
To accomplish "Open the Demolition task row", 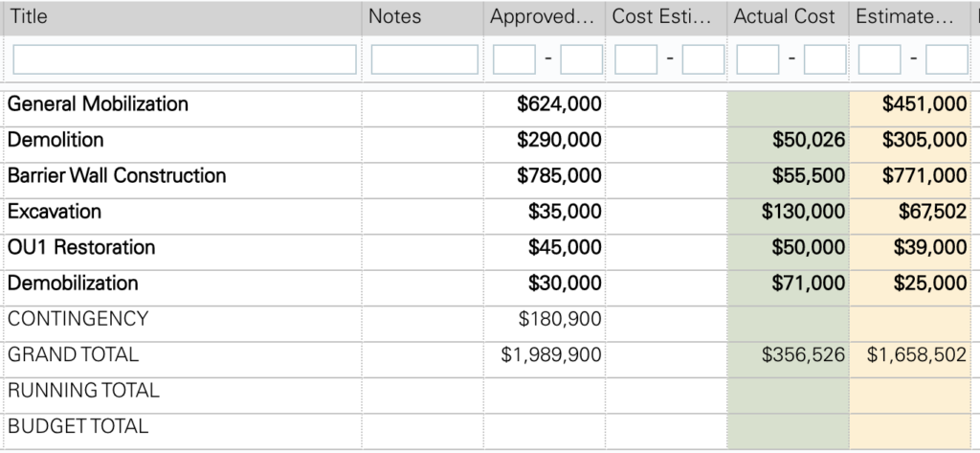I will pyautogui.click(x=56, y=140).
